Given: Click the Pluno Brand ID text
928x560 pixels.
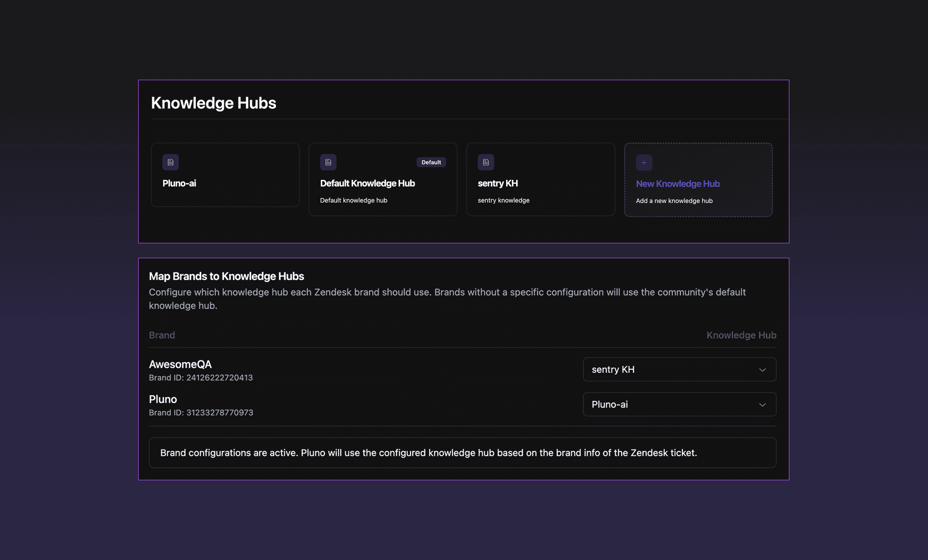Looking at the screenshot, I should pyautogui.click(x=201, y=412).
